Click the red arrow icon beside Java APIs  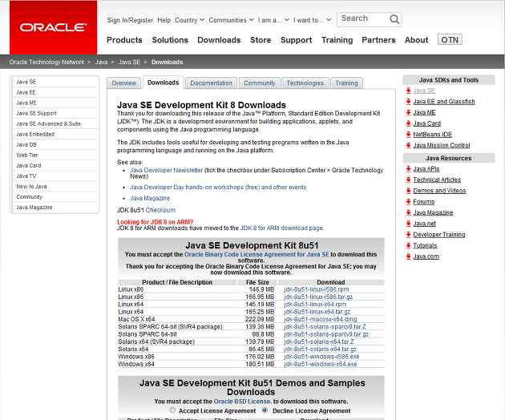coord(408,169)
